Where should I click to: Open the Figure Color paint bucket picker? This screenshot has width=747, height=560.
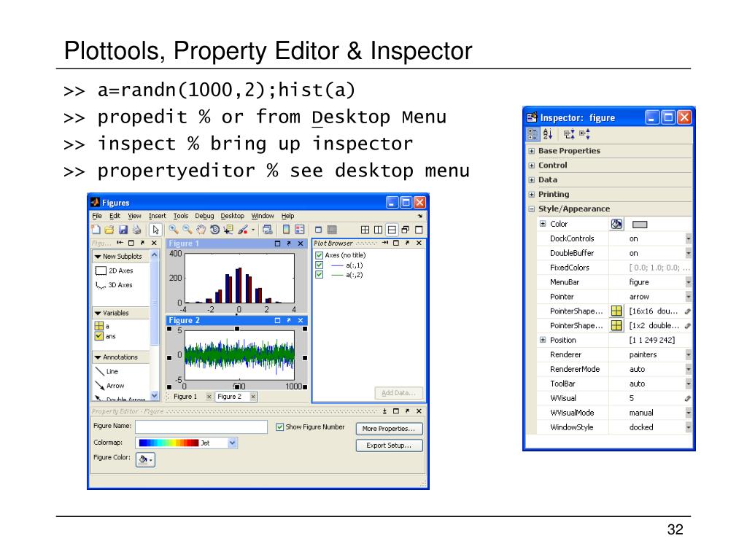point(145,459)
